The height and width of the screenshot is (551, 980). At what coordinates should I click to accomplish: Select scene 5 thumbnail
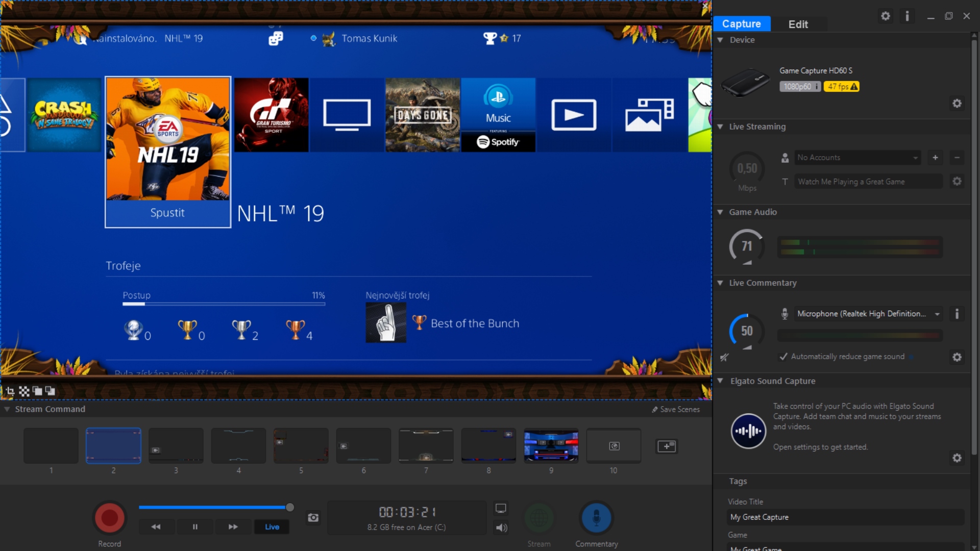(x=301, y=446)
